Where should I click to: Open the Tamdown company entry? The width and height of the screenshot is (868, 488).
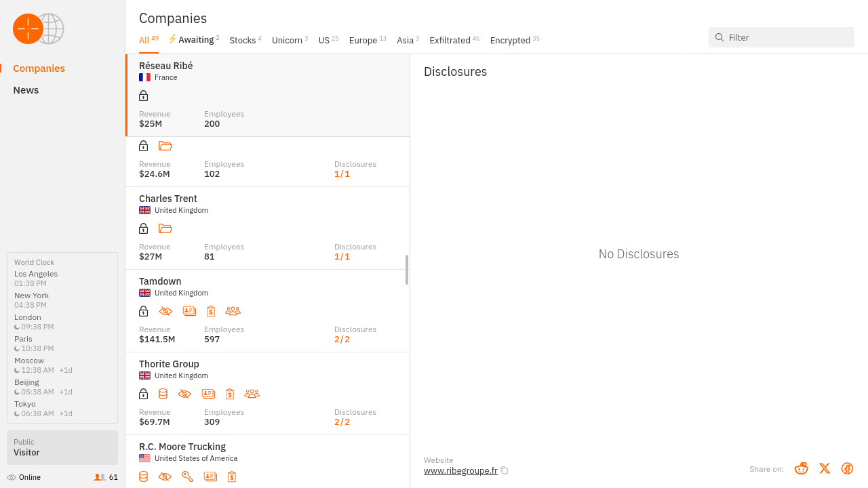pos(160,281)
